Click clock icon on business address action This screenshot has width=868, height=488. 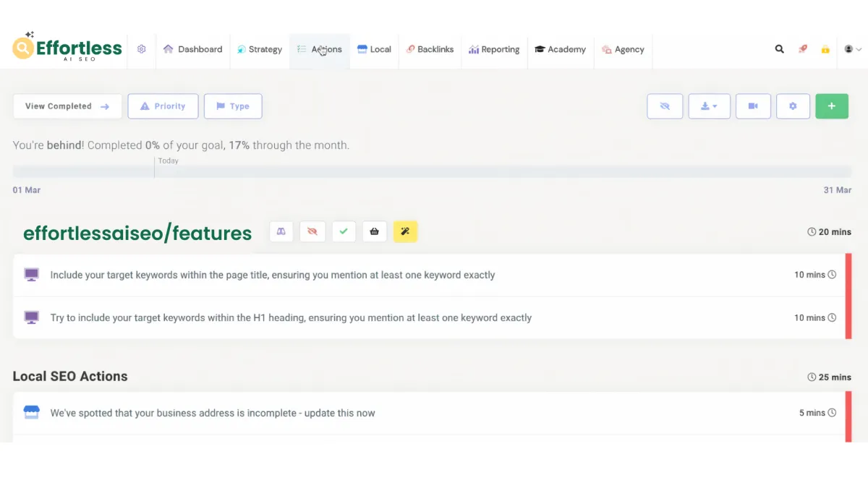point(832,413)
